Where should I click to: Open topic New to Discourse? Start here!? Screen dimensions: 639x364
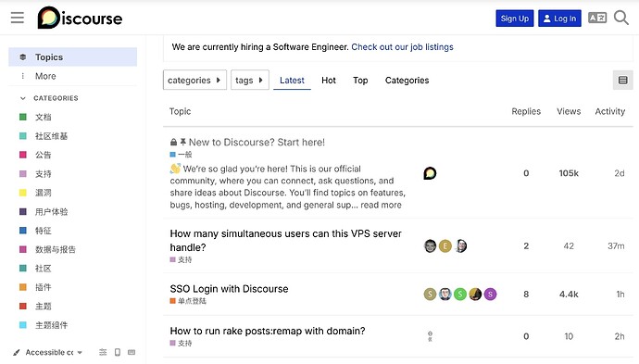257,143
